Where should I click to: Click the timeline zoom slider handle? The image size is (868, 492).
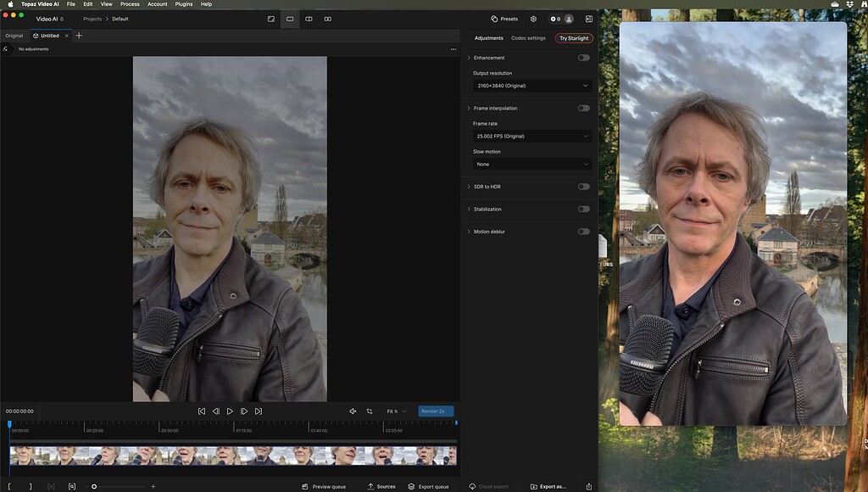[x=94, y=486]
